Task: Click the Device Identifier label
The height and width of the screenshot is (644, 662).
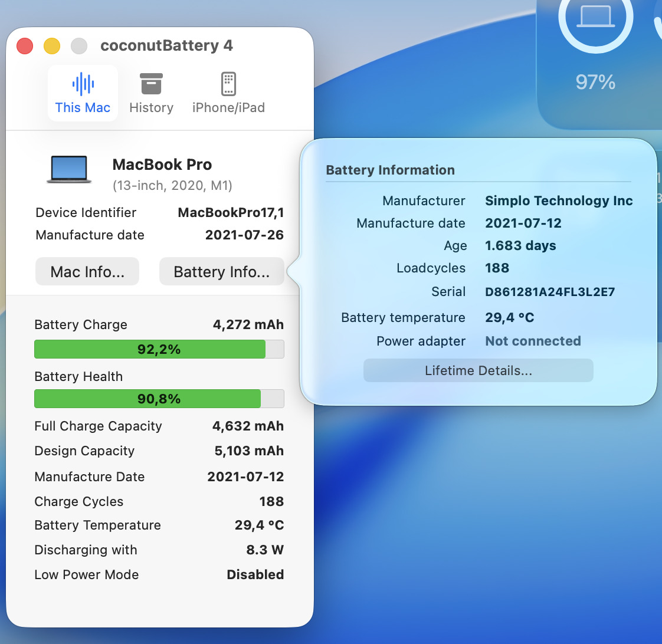Action: pyautogui.click(x=86, y=212)
